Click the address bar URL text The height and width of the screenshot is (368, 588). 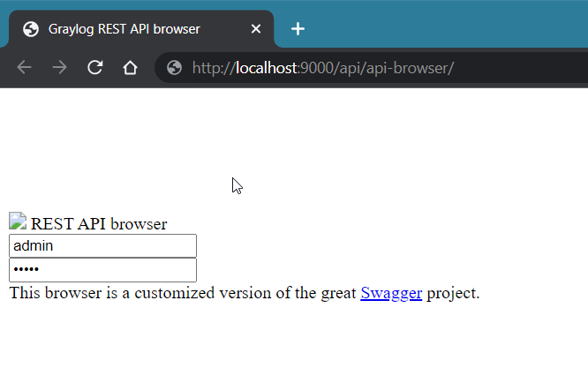(323, 68)
